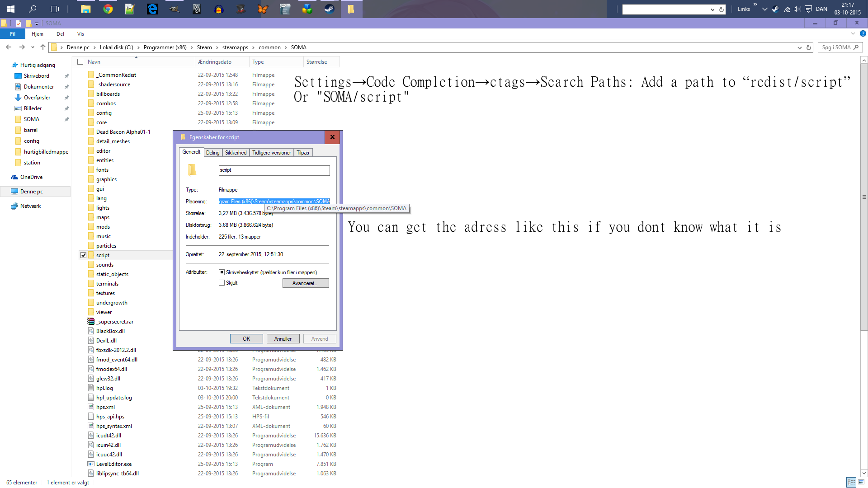Open the orange butterfly app in taskbar
868x488 pixels.
(263, 9)
